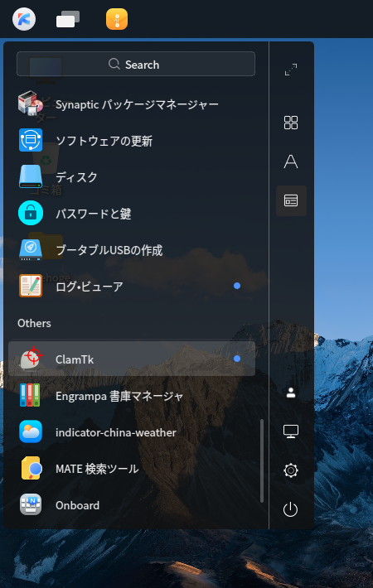
Task: Open settings gear in sidebar
Action: click(291, 470)
